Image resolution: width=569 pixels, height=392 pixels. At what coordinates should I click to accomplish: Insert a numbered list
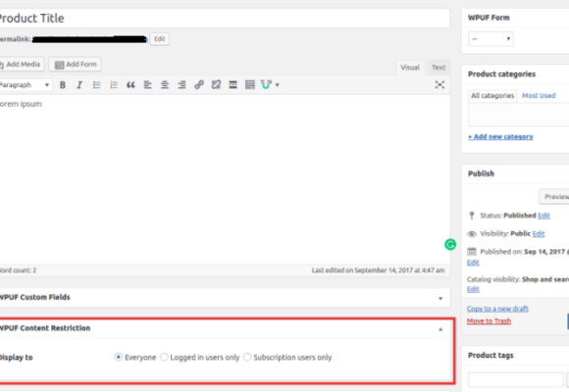click(x=114, y=85)
